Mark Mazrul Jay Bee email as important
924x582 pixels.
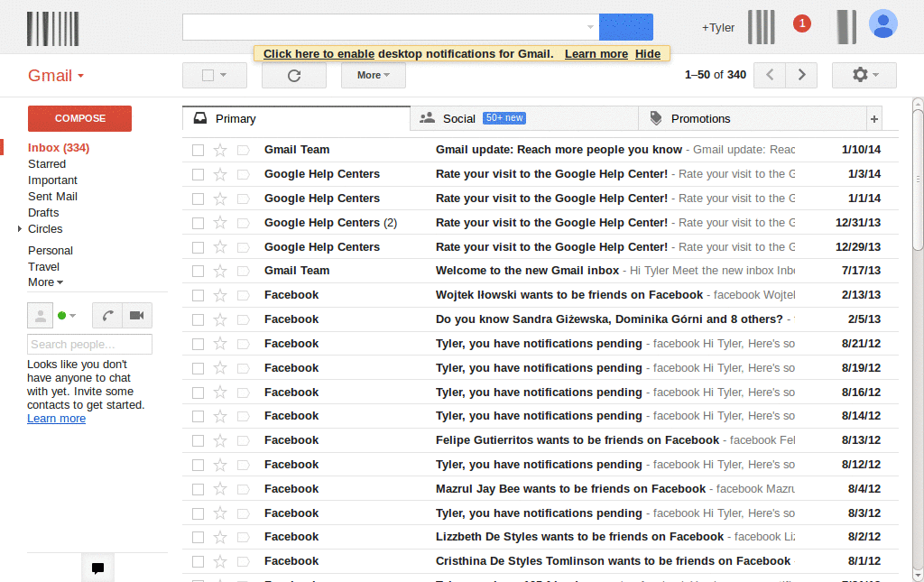click(244, 490)
